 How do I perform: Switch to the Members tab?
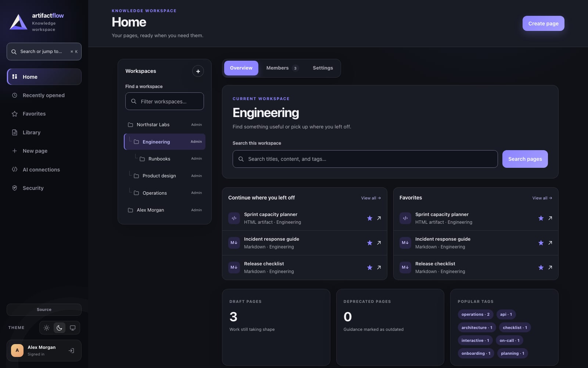coord(282,68)
